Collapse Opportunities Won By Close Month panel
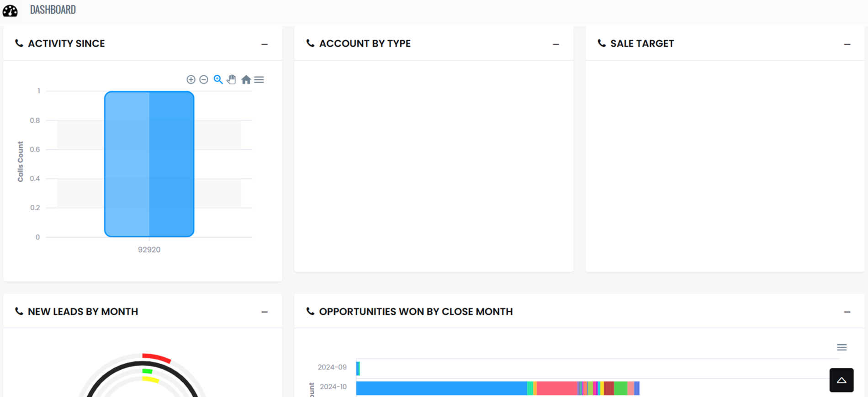The image size is (868, 397). [x=847, y=312]
